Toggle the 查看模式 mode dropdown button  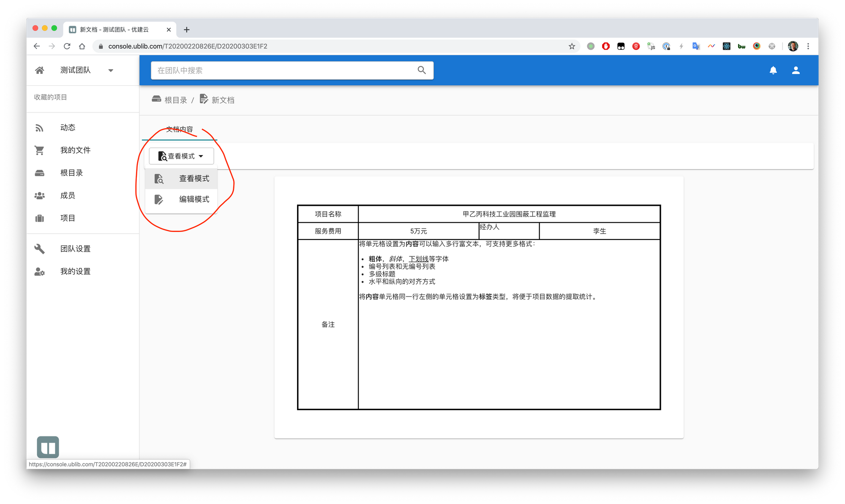click(181, 156)
